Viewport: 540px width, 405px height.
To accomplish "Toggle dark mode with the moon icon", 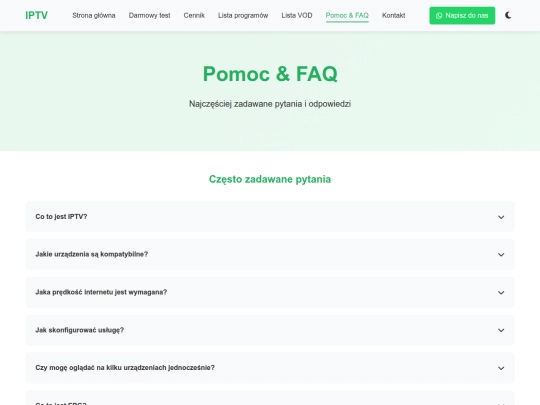I will pyautogui.click(x=508, y=15).
